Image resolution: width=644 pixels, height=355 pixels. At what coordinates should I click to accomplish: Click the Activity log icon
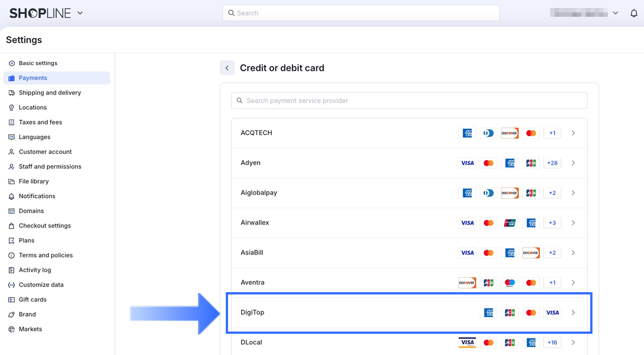pos(12,270)
